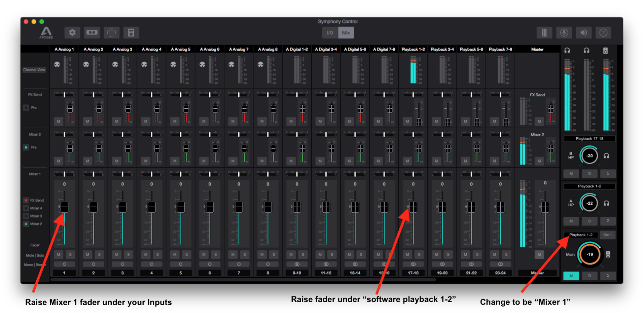Select the Mix tab
Screen dimensions: 644x313
346,32
